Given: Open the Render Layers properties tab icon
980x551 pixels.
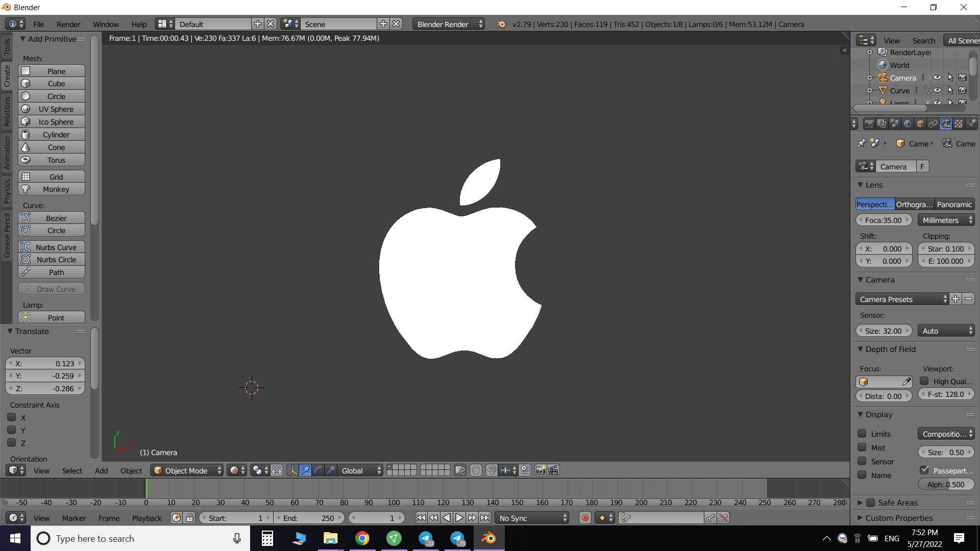Looking at the screenshot, I should [881, 124].
